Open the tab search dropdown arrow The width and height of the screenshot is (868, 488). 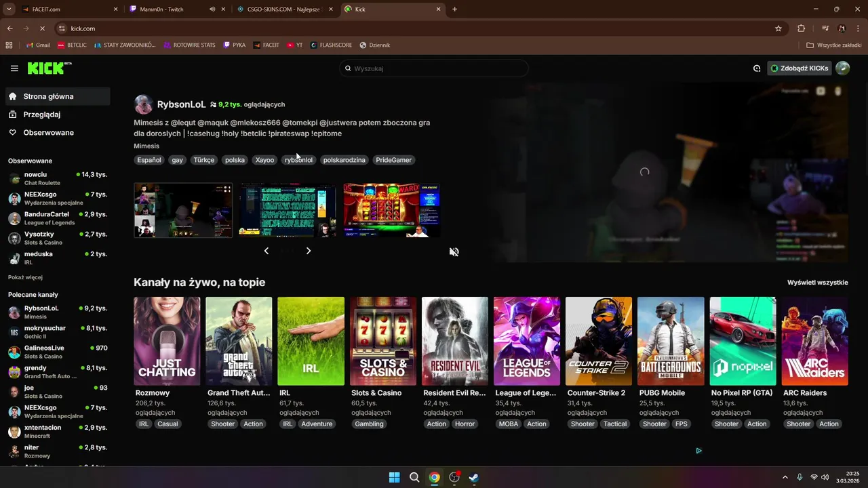(9, 9)
